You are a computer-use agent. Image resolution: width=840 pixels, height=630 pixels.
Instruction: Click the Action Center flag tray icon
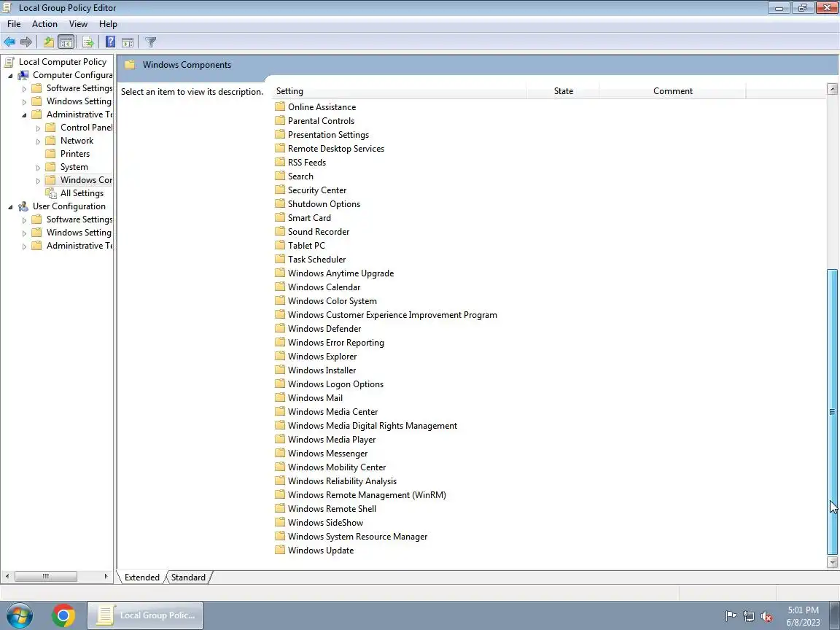point(730,617)
